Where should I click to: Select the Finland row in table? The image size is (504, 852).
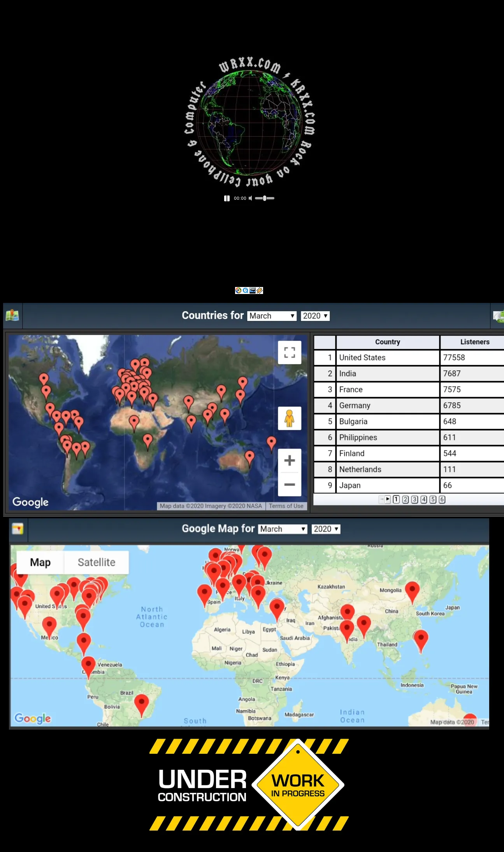[x=409, y=453]
